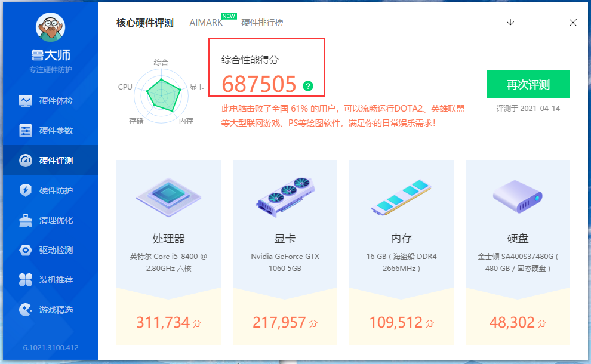Image resolution: width=591 pixels, height=364 pixels.
Task: Click the download arrow icon
Action: click(x=510, y=23)
